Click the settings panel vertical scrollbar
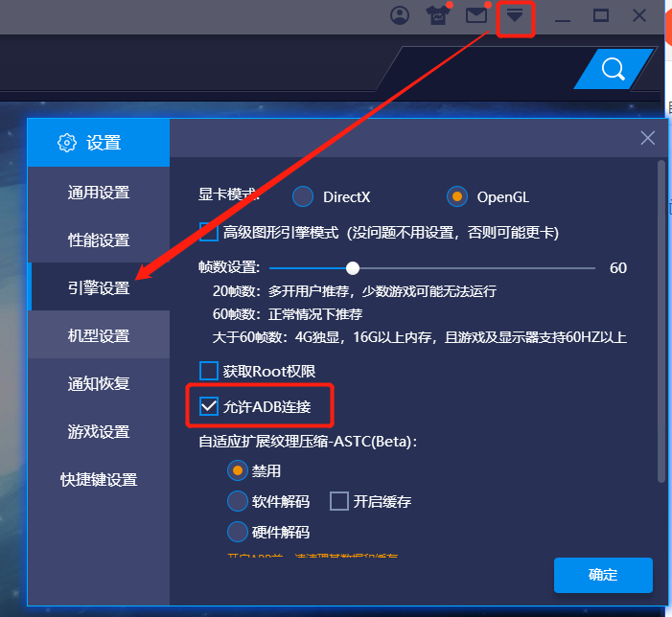Viewport: 672px width, 617px height. coord(661,321)
